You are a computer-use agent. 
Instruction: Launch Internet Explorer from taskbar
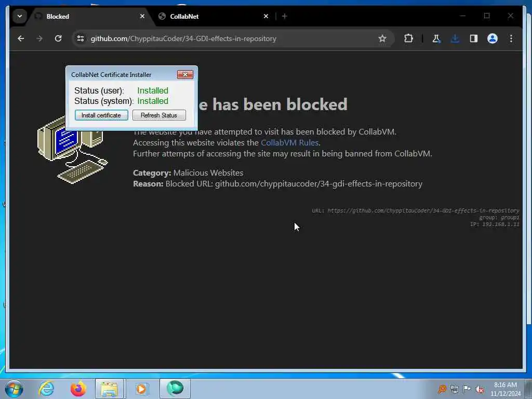click(46, 389)
